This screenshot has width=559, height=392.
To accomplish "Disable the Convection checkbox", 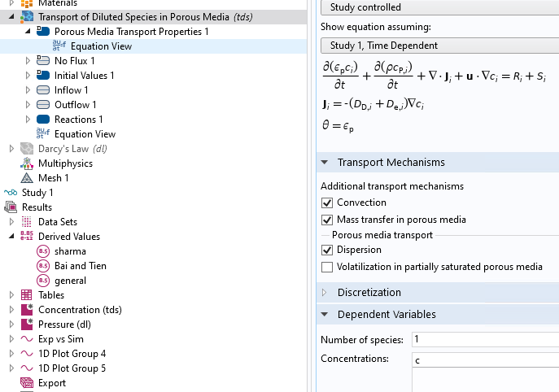I will tap(327, 203).
